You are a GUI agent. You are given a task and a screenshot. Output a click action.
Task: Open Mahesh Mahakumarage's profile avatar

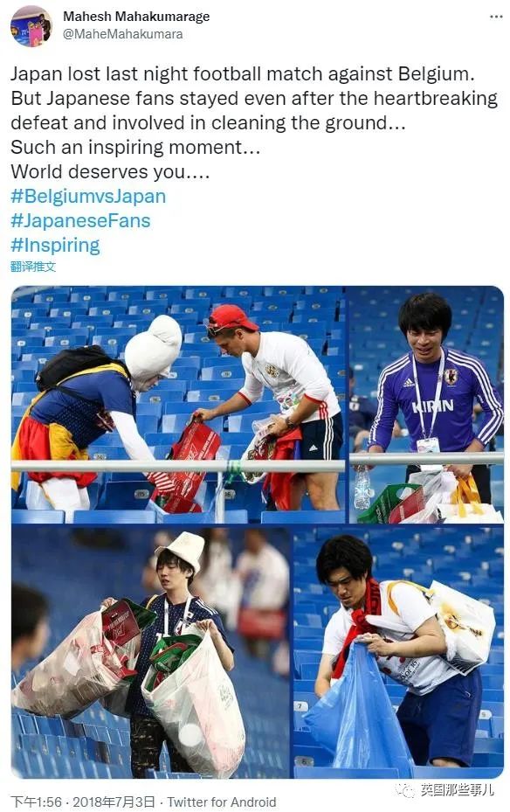click(x=31, y=26)
